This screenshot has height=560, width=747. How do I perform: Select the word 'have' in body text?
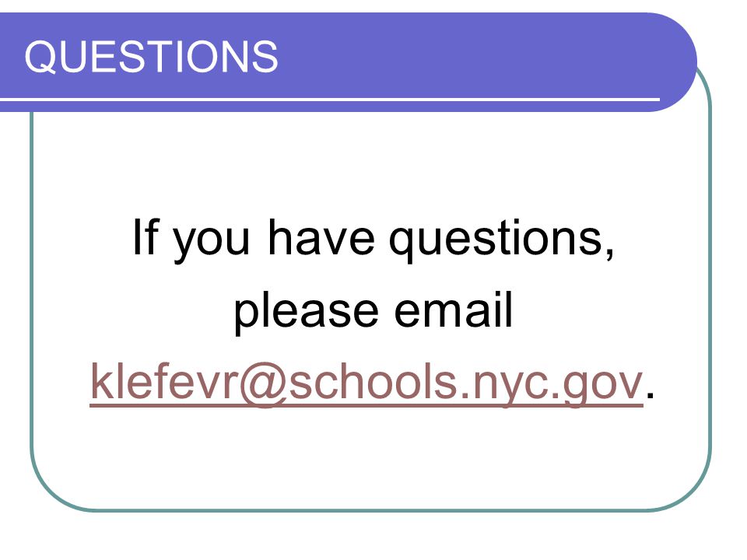321,237
